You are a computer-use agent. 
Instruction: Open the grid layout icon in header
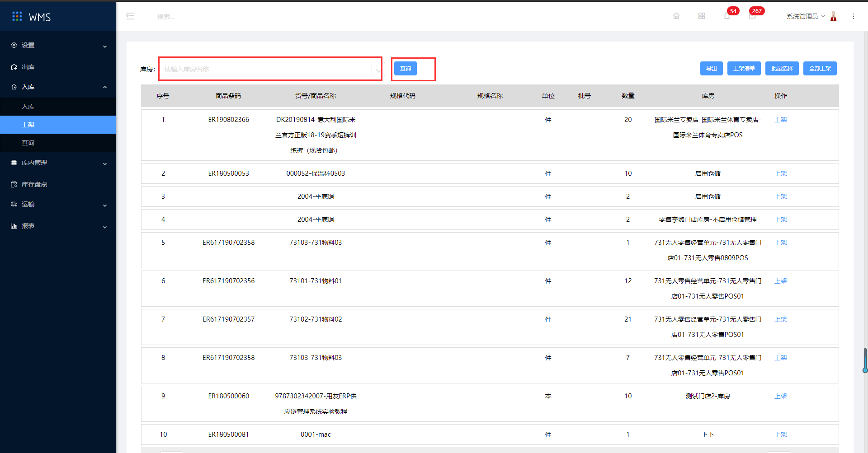point(702,16)
